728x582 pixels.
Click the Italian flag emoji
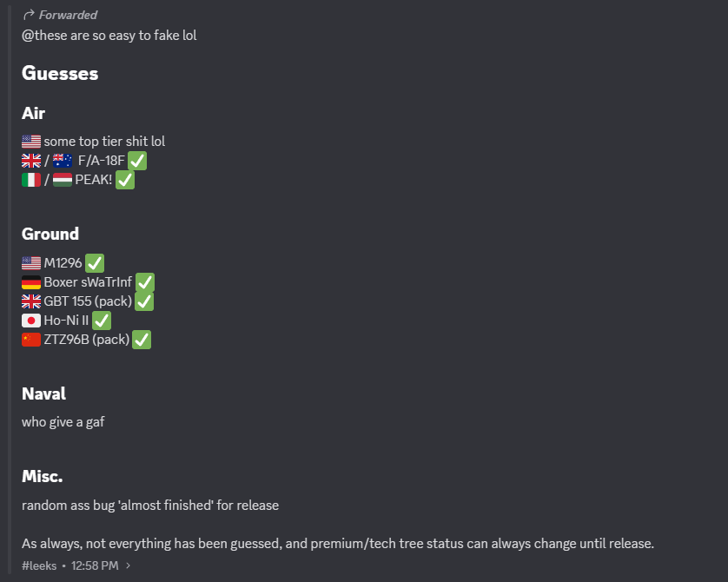pyautogui.click(x=31, y=180)
